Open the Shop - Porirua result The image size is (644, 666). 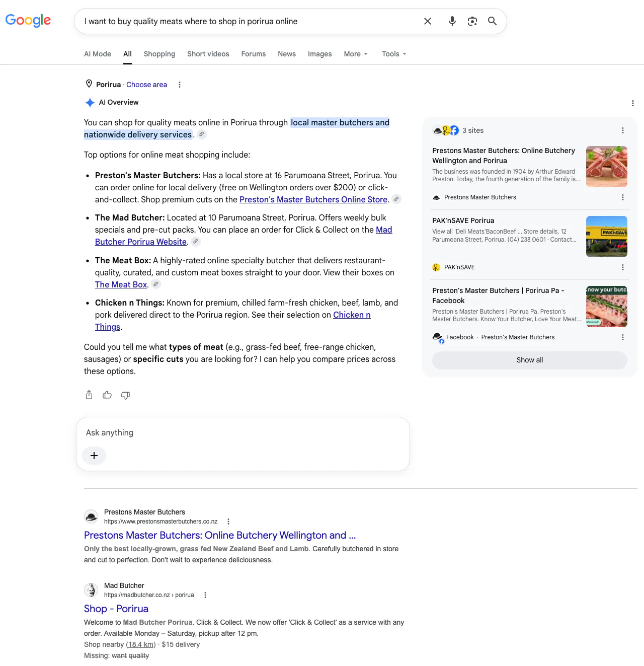point(116,609)
